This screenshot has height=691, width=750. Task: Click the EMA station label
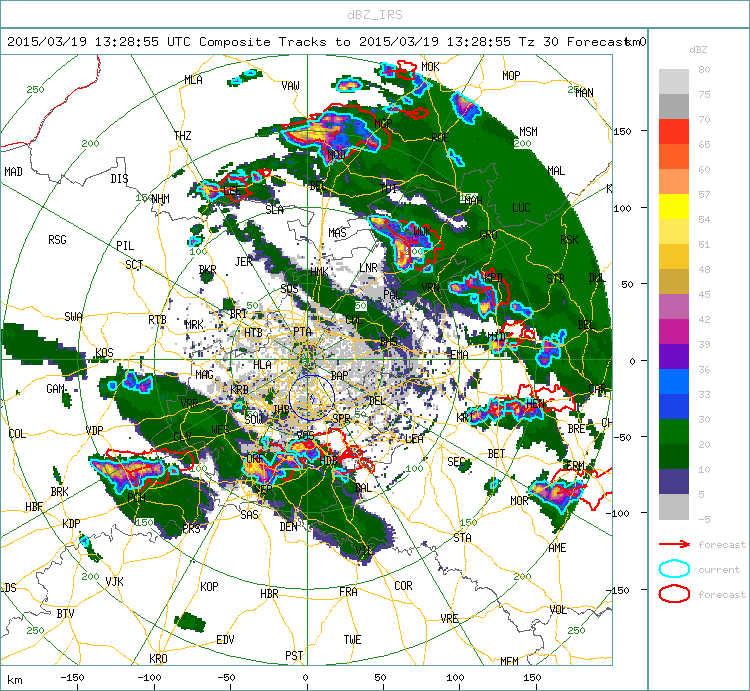click(459, 355)
